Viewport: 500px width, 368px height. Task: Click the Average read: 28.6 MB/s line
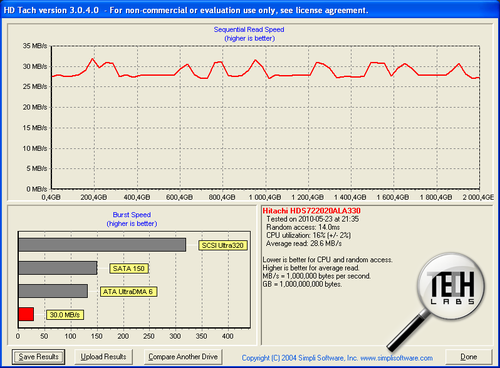point(304,244)
